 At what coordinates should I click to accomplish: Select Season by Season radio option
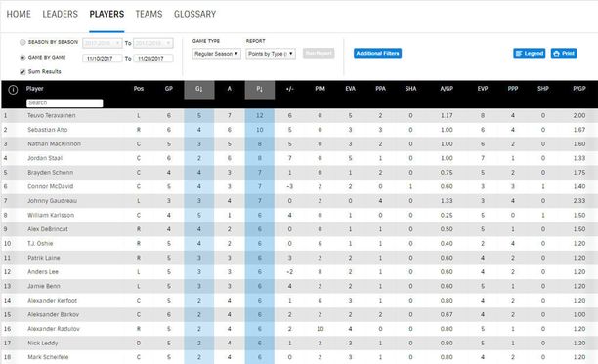22,42
